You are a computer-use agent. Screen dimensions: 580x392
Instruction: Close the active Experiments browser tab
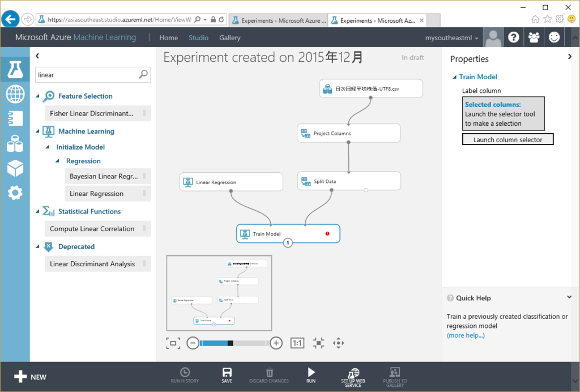coord(421,20)
